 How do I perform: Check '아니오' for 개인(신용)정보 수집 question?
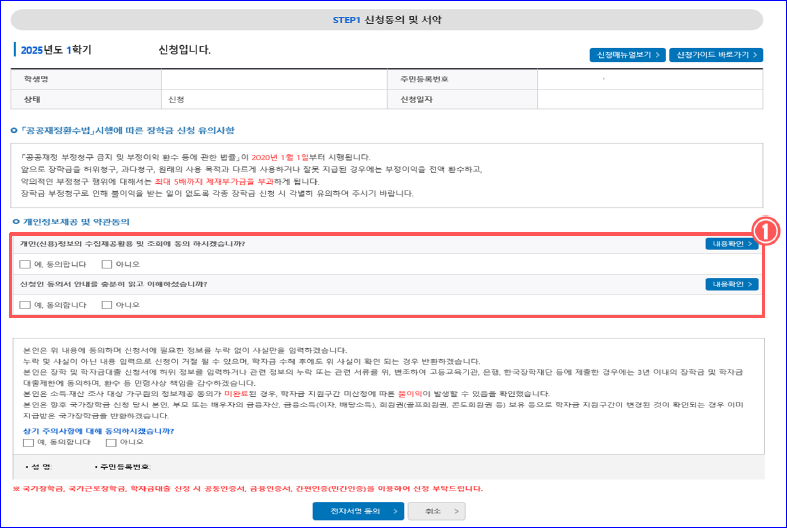(107, 264)
